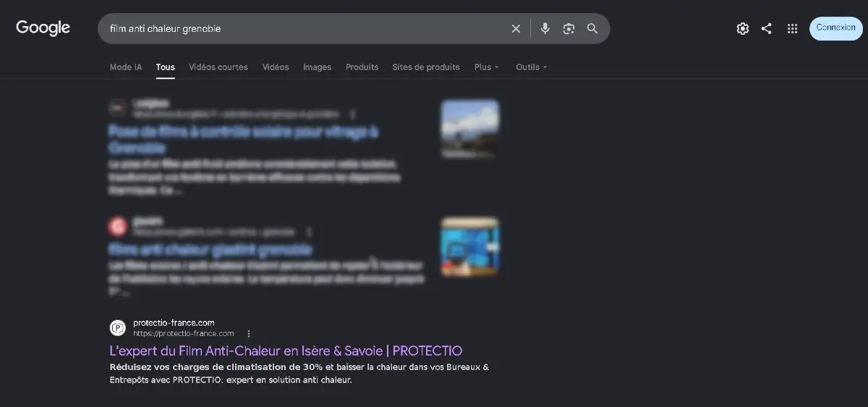Open more options for second blurred result

pyautogui.click(x=309, y=232)
